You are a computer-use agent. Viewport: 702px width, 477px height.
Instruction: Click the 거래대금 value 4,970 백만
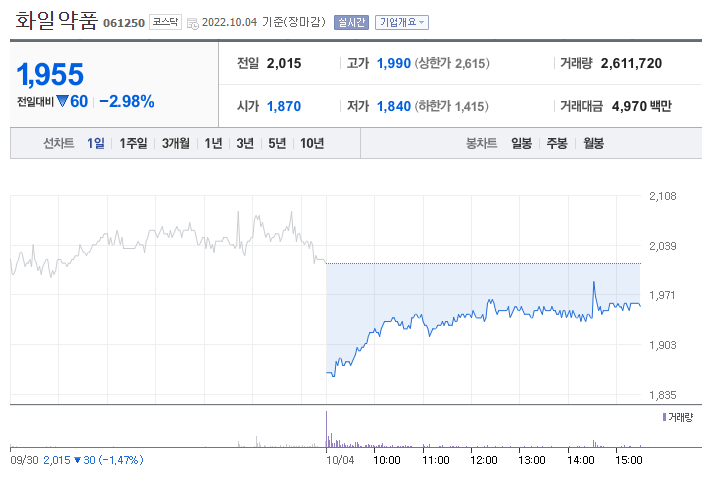(x=642, y=107)
